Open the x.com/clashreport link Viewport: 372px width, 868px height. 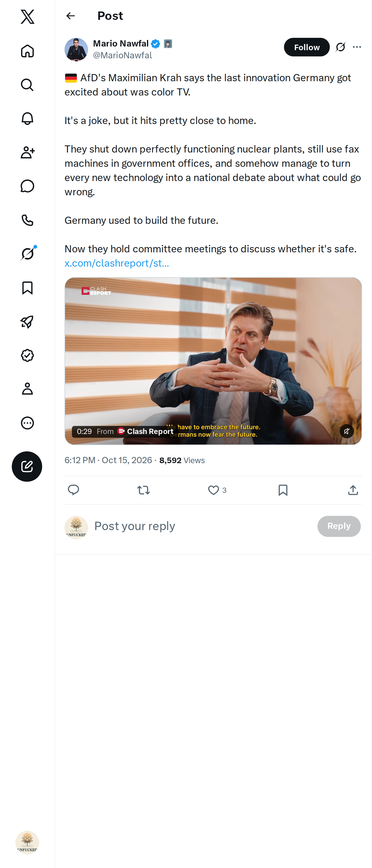[x=117, y=263]
